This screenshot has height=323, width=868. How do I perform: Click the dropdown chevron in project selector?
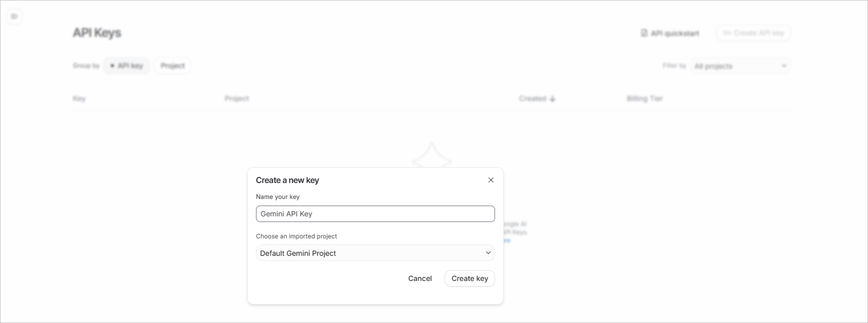[488, 253]
